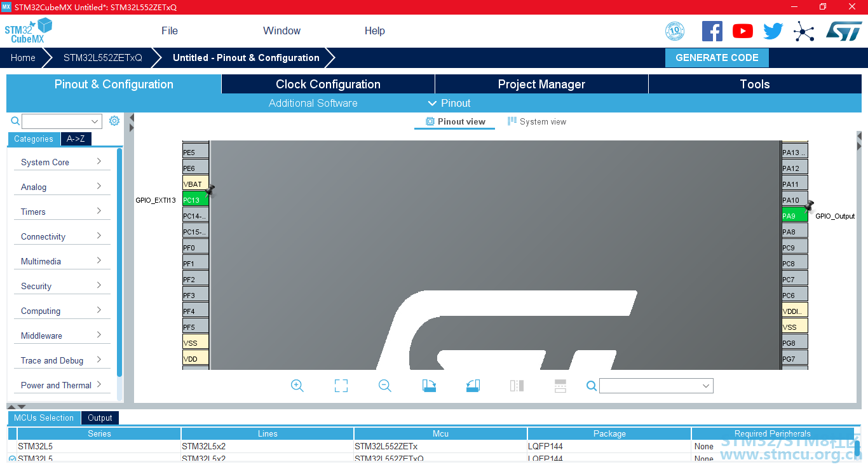Open the ST YouTube channel icon

pos(743,31)
